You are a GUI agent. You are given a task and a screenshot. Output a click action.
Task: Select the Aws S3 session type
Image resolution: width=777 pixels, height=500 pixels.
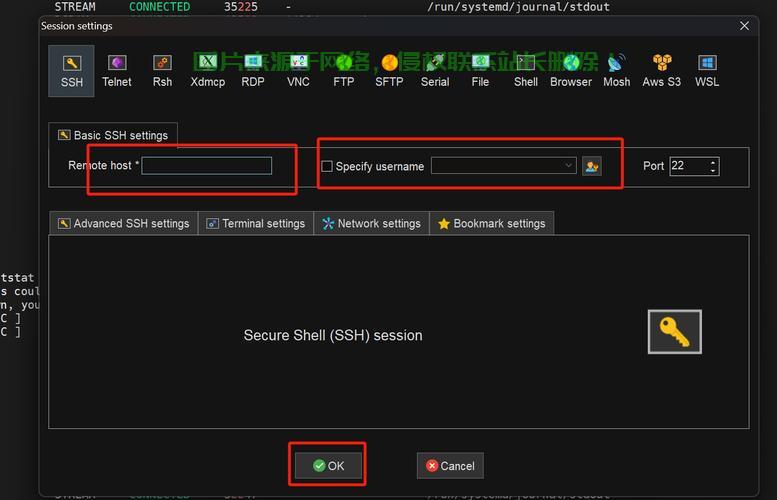pyautogui.click(x=662, y=71)
